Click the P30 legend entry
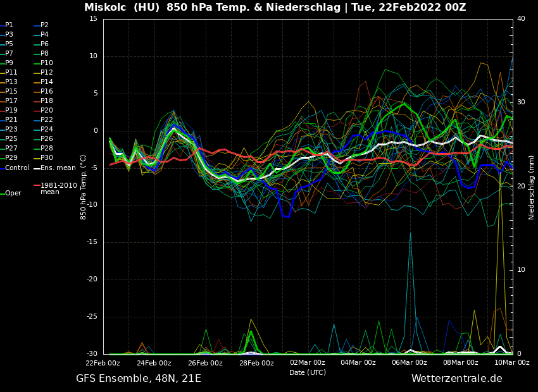538x392 pixels. [x=47, y=158]
